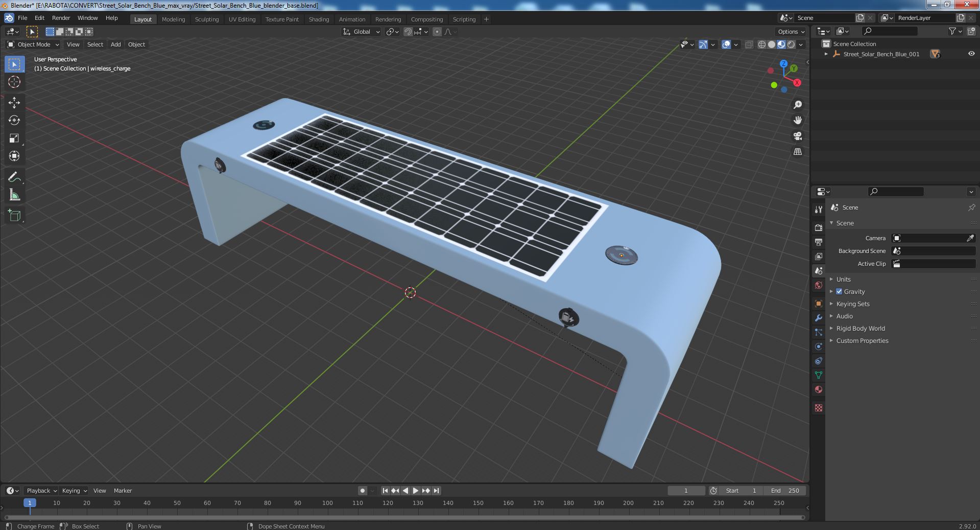Select the Measure tool
Viewport: 980px width, 530px height.
[14, 195]
